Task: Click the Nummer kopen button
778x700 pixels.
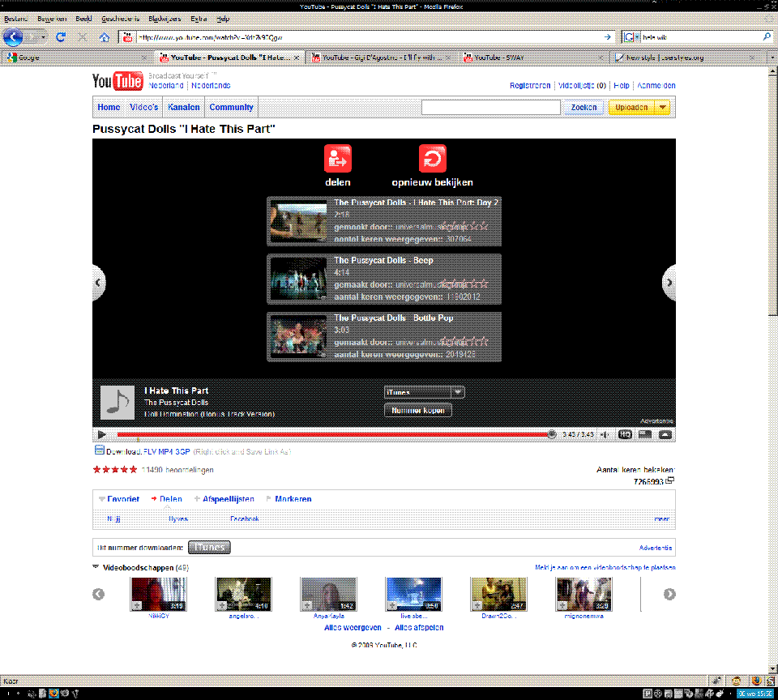Action: 418,410
